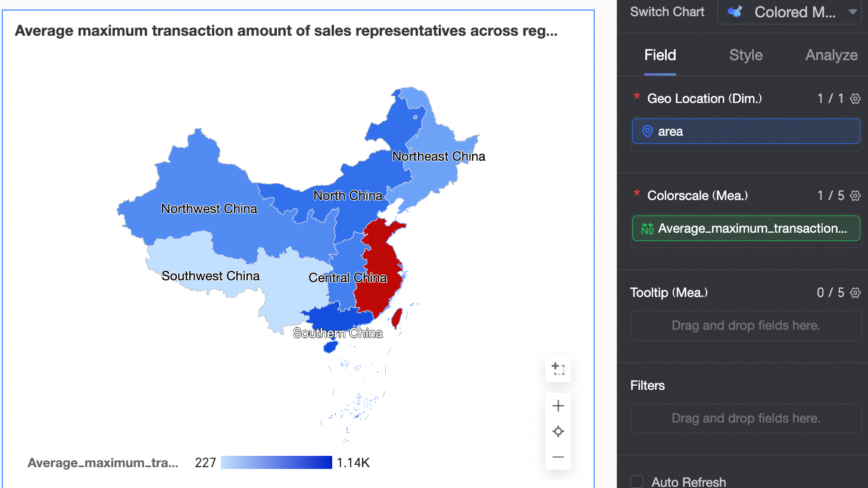
Task: Select the Field tab
Action: (660, 55)
